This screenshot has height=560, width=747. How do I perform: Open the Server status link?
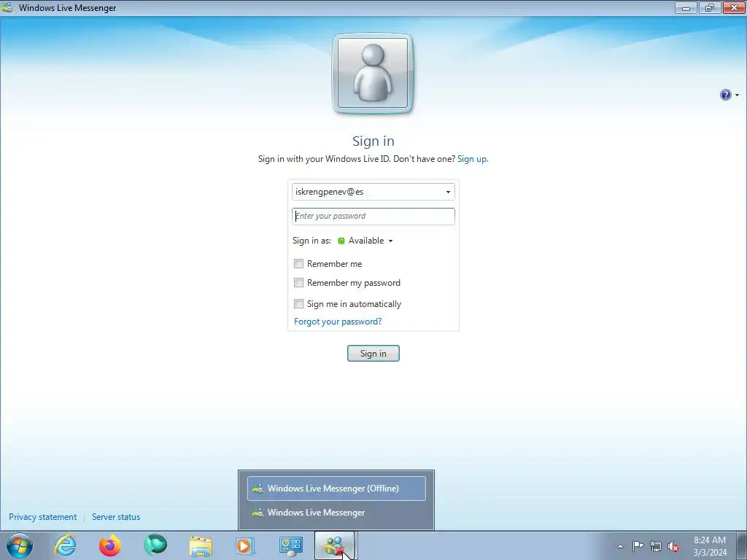(x=116, y=517)
